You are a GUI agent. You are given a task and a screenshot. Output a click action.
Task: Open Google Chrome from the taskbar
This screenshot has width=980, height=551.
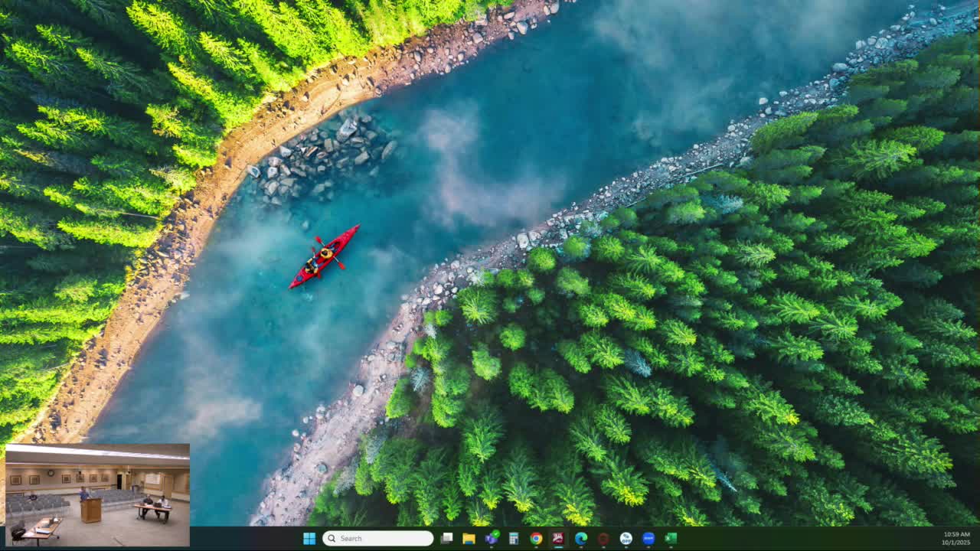click(536, 539)
